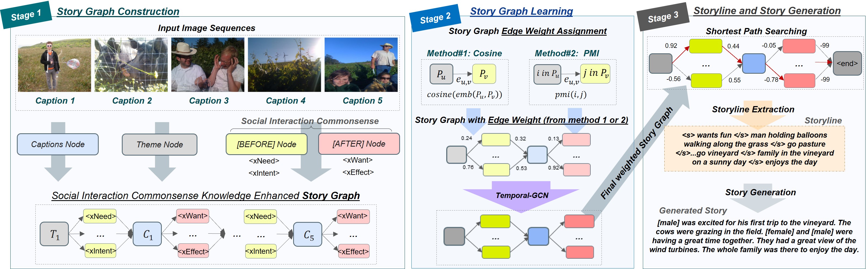
Task: Click the 0.53 edge weight value
Action: [x=521, y=168]
